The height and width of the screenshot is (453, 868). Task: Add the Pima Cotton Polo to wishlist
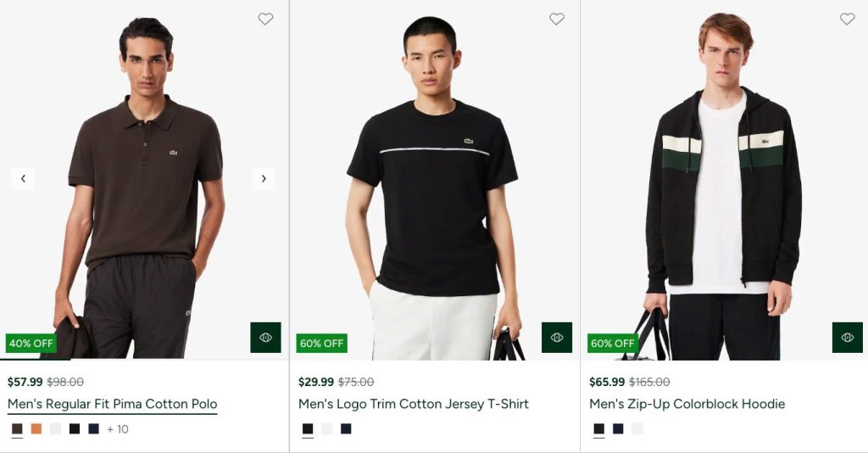(x=265, y=19)
